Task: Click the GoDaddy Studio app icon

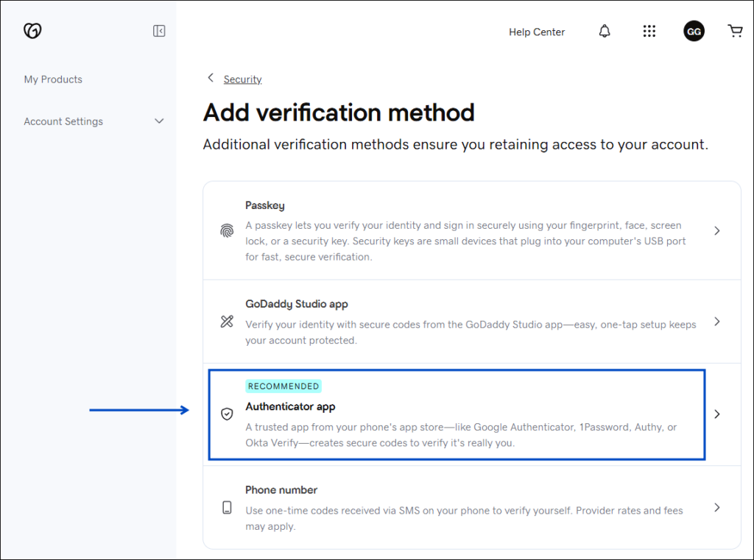Action: 227,322
